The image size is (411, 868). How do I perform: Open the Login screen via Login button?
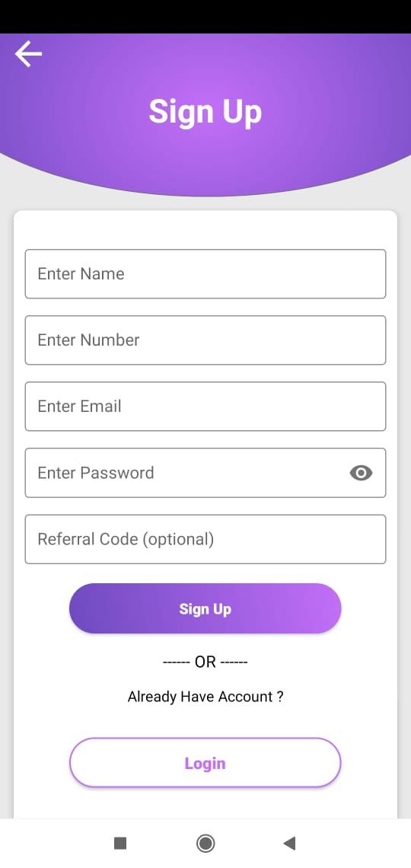tap(205, 763)
